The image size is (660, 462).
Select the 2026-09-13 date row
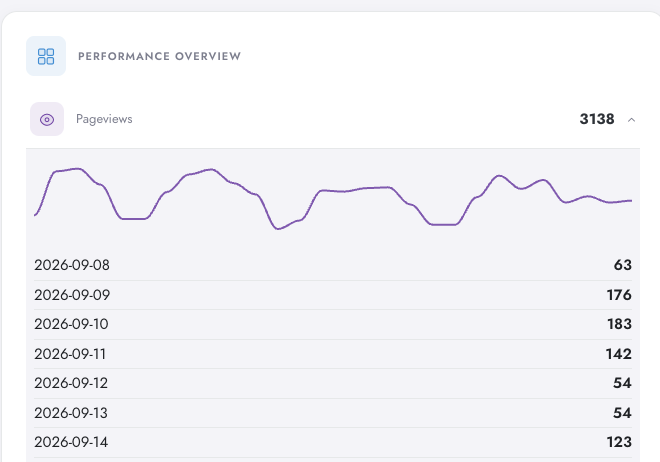[333, 413]
